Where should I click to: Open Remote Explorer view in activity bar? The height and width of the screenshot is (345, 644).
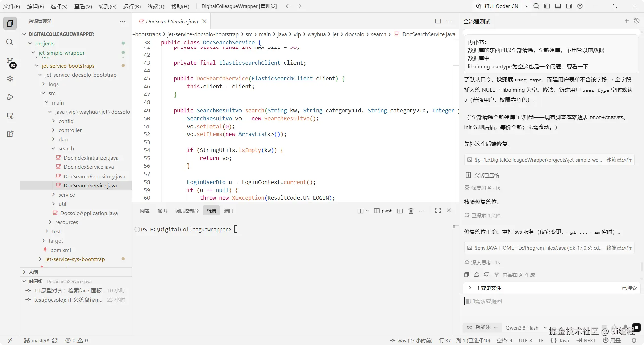point(10,116)
